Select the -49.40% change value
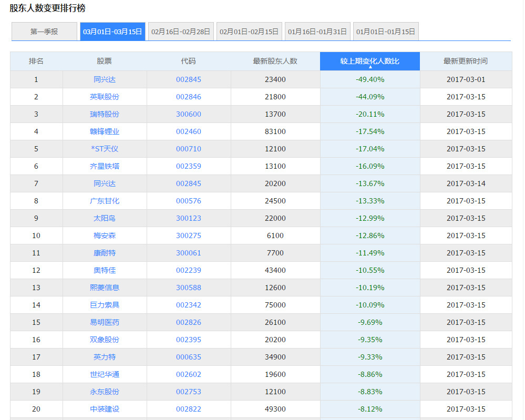The width and height of the screenshot is (525, 420). tap(370, 79)
